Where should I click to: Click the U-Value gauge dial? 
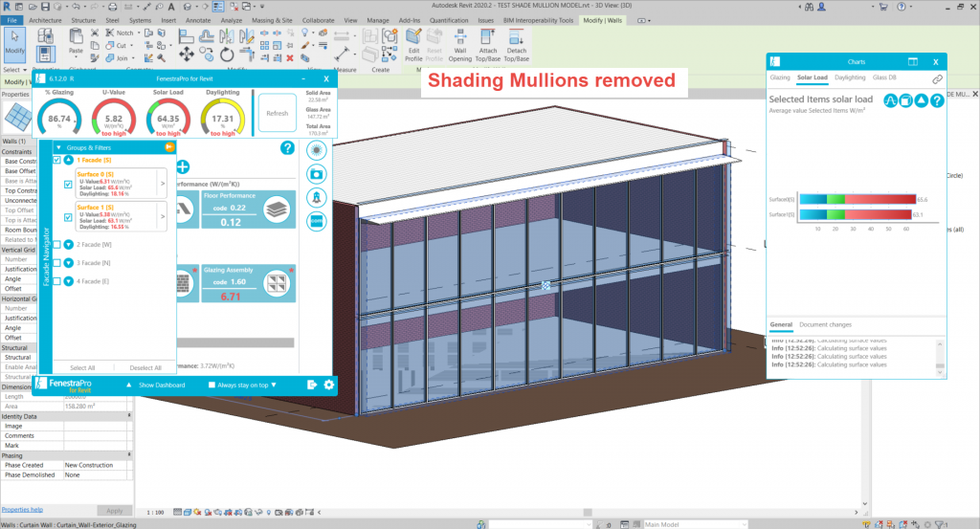click(114, 118)
